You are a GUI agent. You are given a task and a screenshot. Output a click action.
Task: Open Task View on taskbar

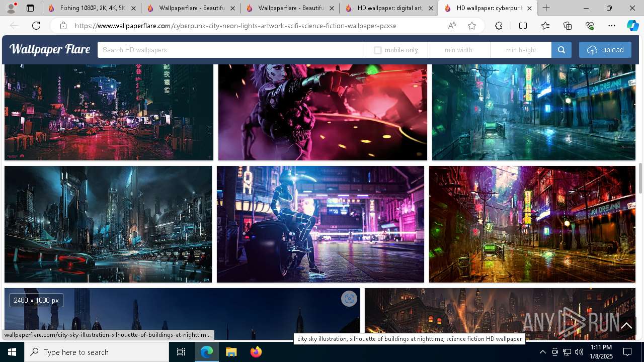point(181,352)
